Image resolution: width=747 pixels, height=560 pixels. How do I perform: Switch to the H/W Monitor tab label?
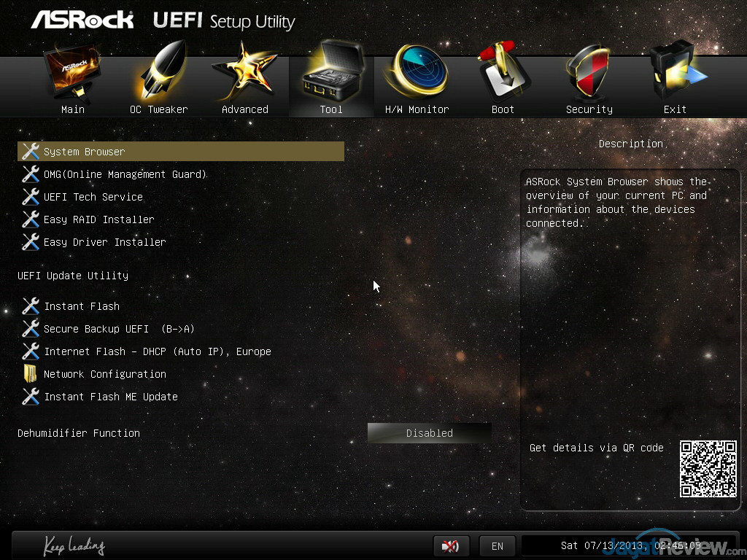(417, 109)
